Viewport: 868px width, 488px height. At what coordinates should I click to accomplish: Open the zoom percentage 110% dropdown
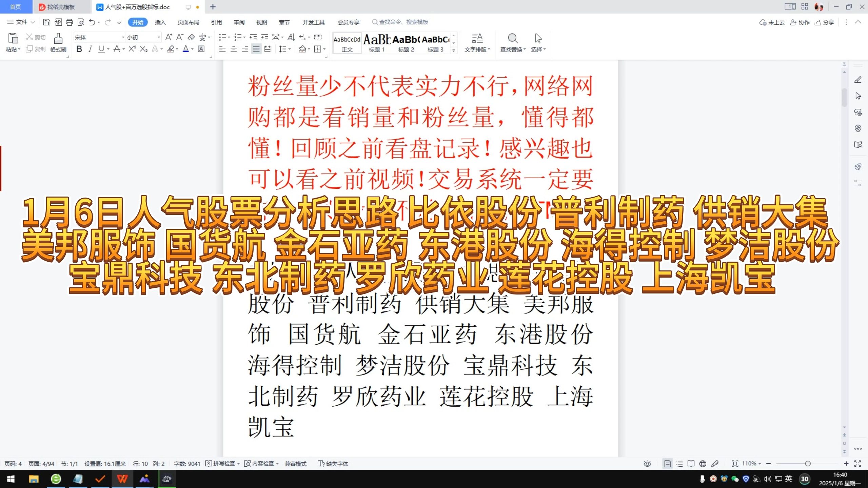(760, 464)
